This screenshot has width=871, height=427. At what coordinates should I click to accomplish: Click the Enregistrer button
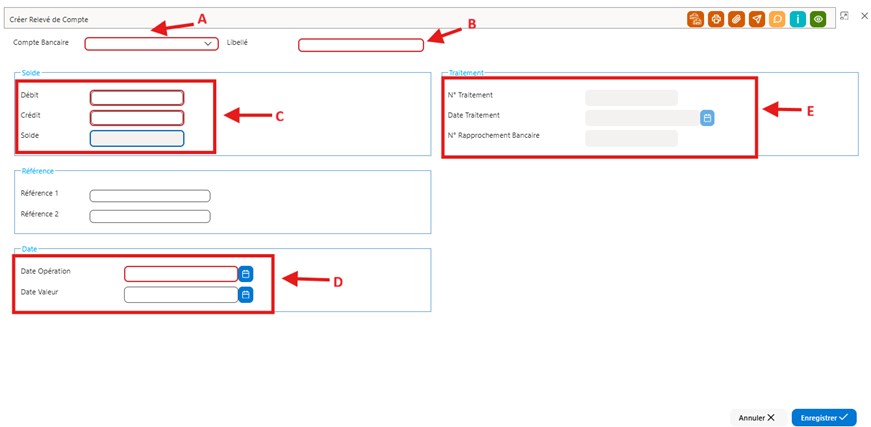(824, 418)
